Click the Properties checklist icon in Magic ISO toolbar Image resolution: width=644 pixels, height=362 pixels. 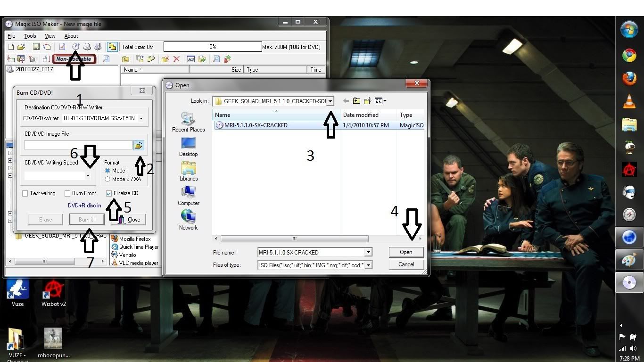[62, 47]
